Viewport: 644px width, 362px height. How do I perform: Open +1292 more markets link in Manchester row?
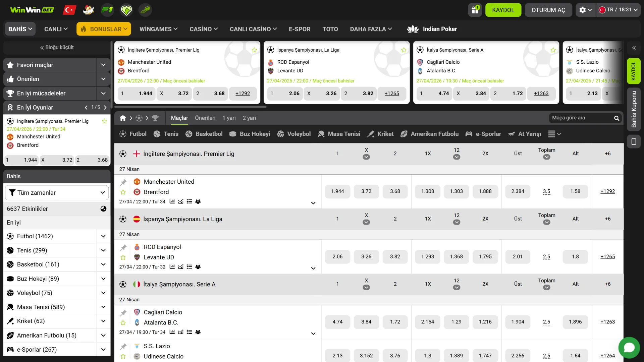click(608, 191)
